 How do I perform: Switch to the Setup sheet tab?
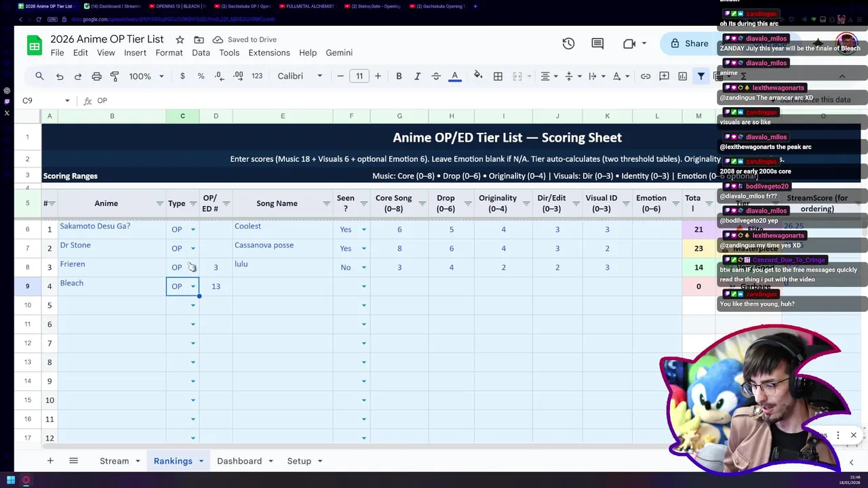coord(299,461)
